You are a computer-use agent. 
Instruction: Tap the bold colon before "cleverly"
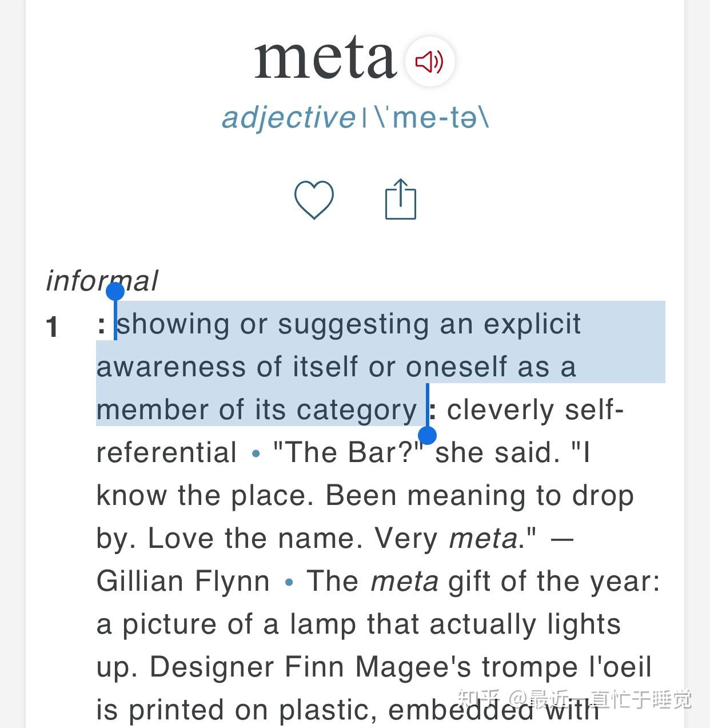coord(433,410)
